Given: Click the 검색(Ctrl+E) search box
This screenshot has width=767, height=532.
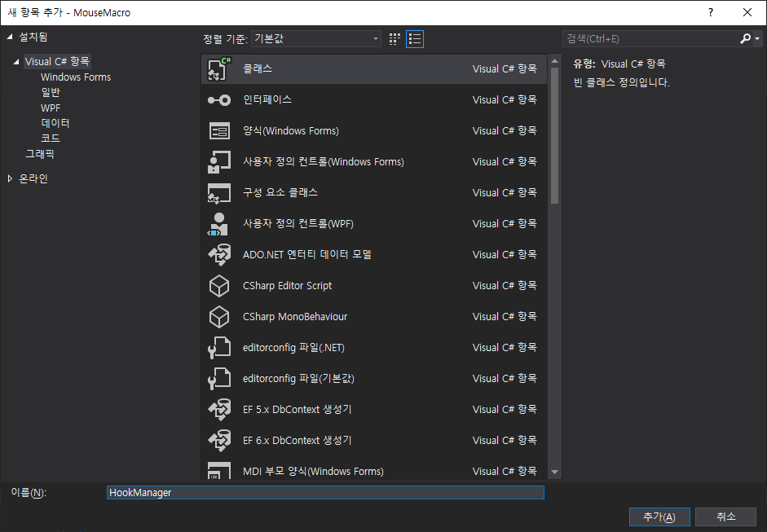Looking at the screenshot, I should point(650,38).
